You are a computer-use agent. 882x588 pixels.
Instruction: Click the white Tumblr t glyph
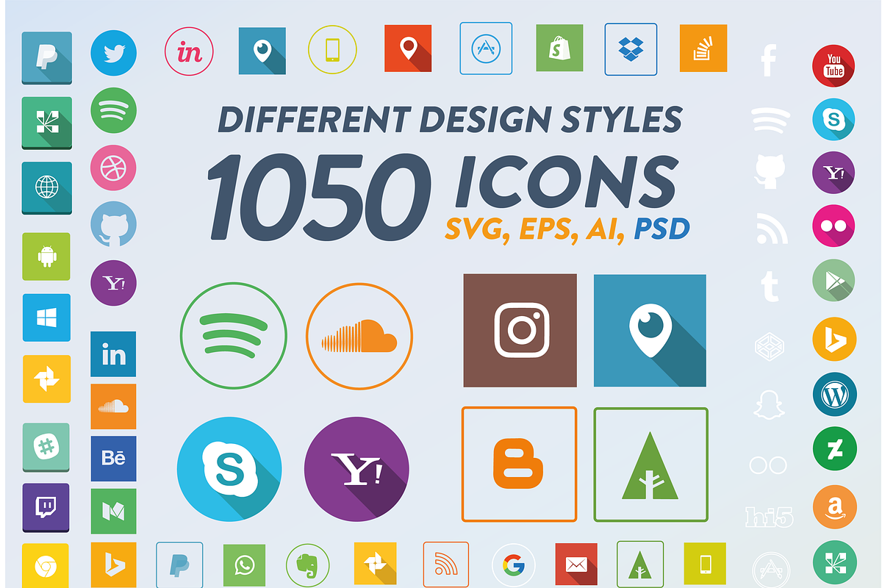click(770, 285)
